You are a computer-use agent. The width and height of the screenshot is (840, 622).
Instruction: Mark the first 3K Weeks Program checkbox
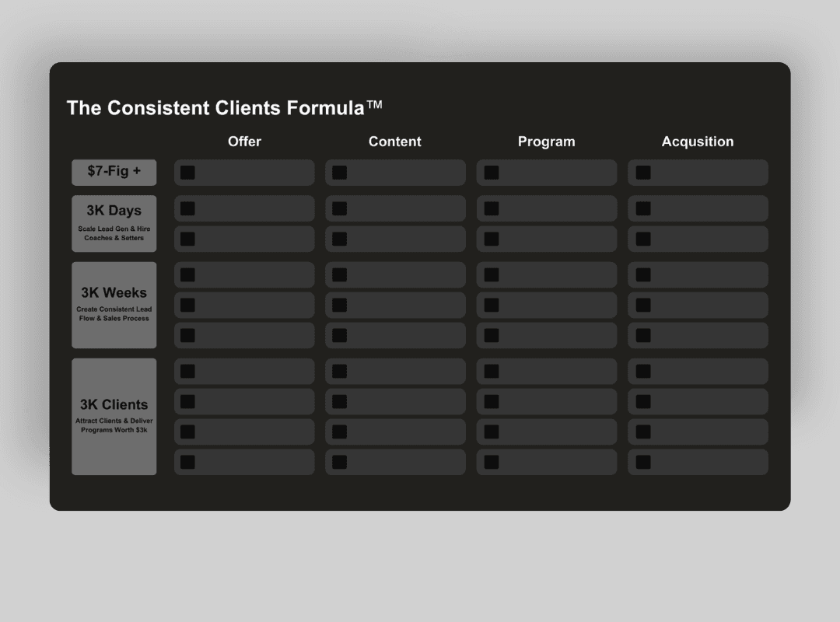(492, 274)
